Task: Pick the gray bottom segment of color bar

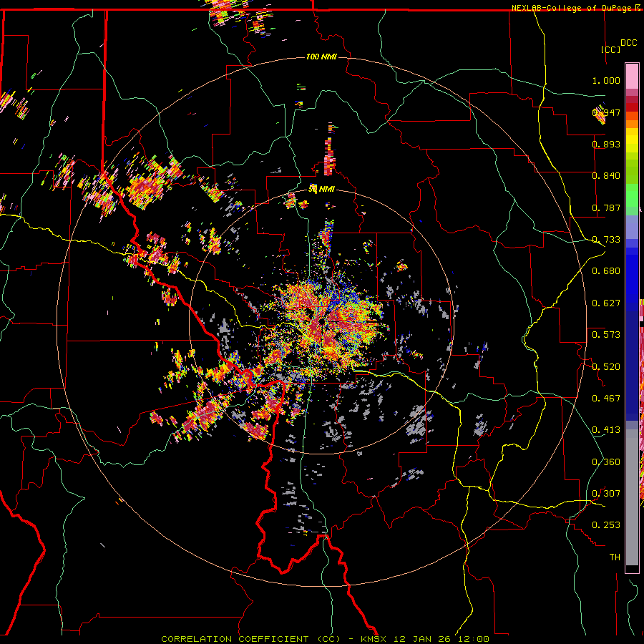Action: coord(632,497)
